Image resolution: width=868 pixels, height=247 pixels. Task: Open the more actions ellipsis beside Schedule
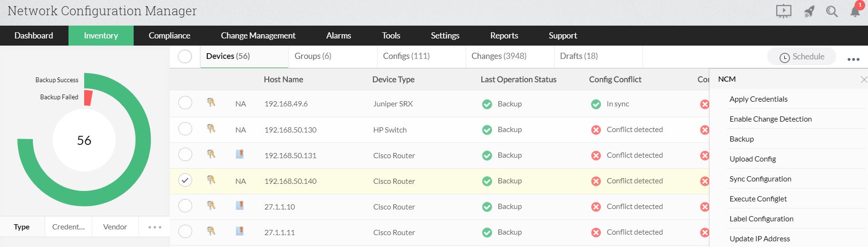pos(853,59)
